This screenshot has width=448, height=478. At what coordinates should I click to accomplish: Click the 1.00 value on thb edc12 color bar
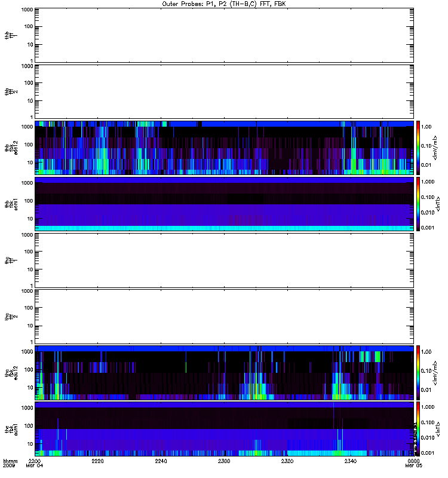pos(426,127)
